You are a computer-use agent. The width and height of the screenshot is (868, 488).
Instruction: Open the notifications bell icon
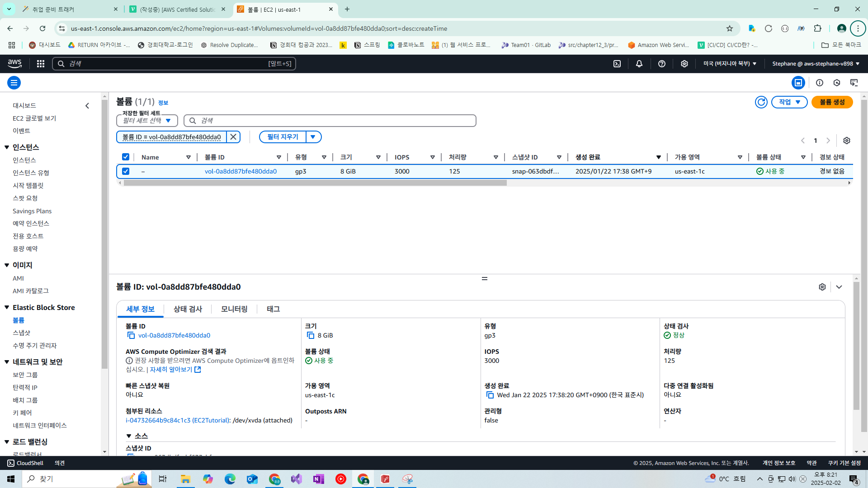point(639,64)
